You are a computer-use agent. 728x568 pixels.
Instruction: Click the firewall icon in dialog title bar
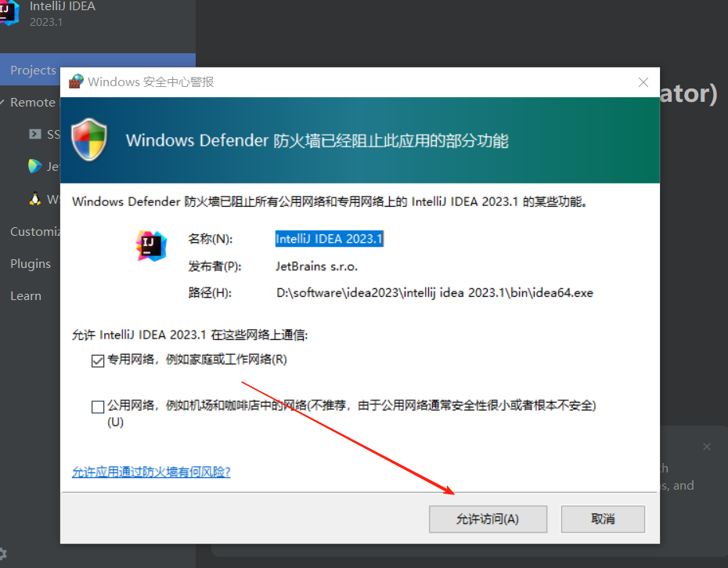pyautogui.click(x=76, y=81)
